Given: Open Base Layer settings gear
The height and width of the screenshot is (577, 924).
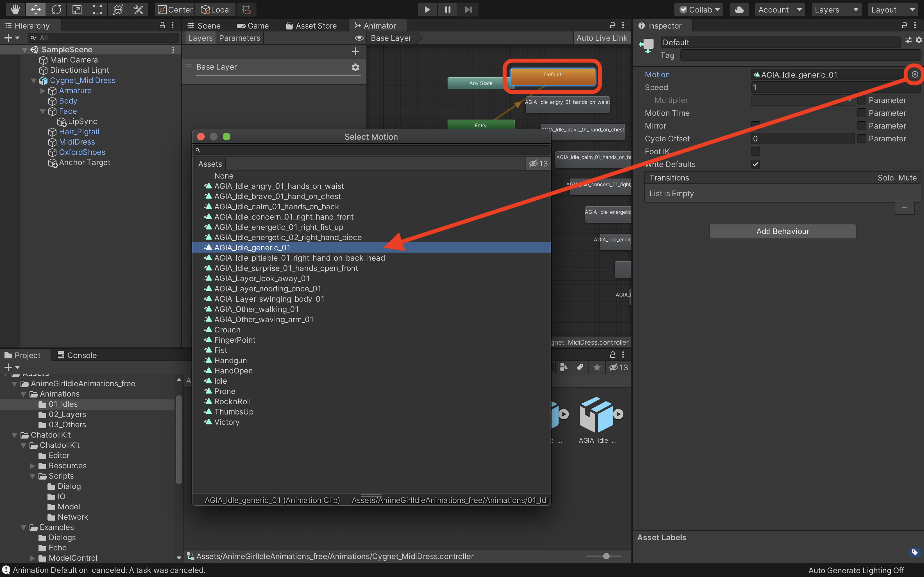Looking at the screenshot, I should (355, 67).
